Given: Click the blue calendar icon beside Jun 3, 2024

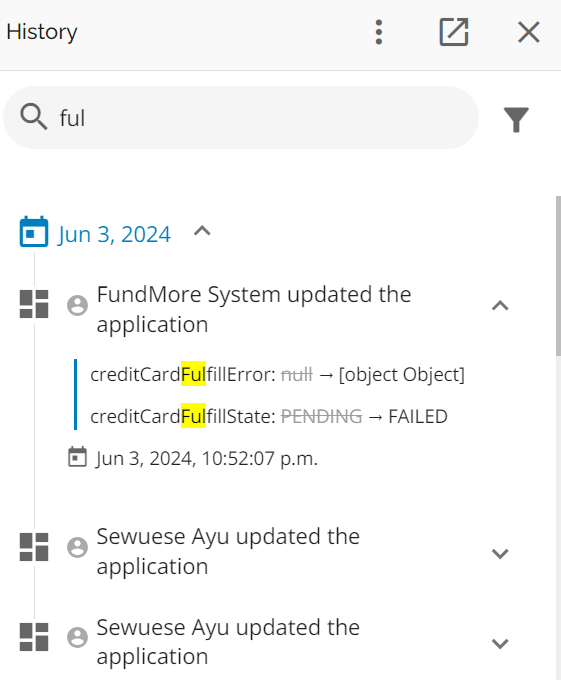Looking at the screenshot, I should (34, 232).
